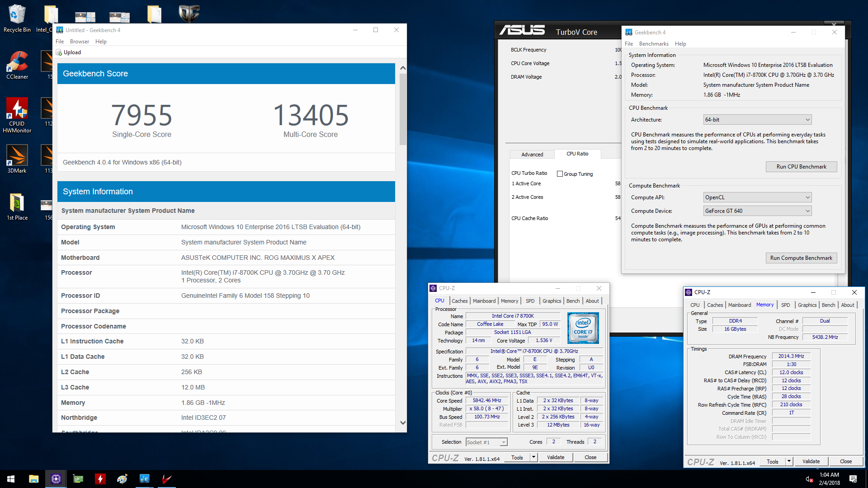Click Help menu in Geekbench 4 dialog
The width and height of the screenshot is (868, 488).
pyautogui.click(x=680, y=44)
